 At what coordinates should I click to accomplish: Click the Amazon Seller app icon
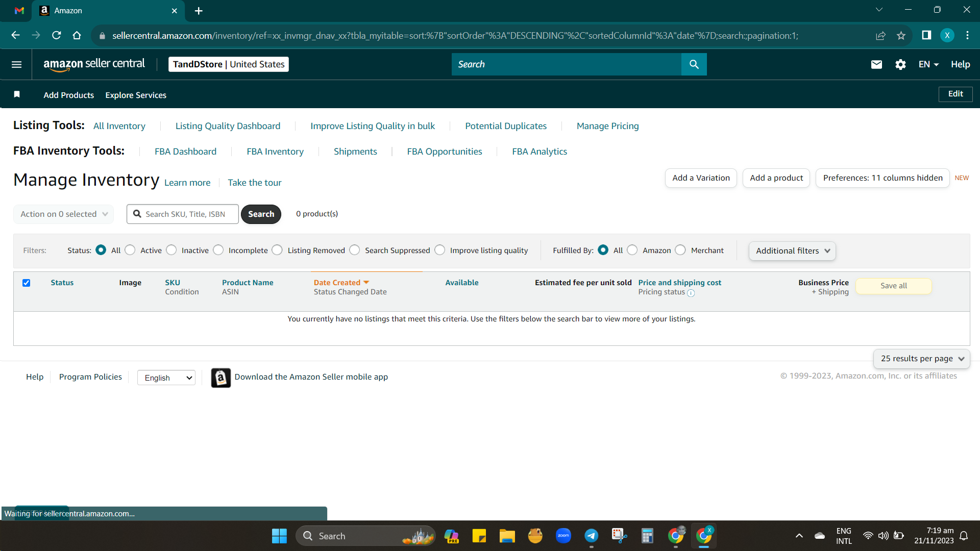click(220, 378)
